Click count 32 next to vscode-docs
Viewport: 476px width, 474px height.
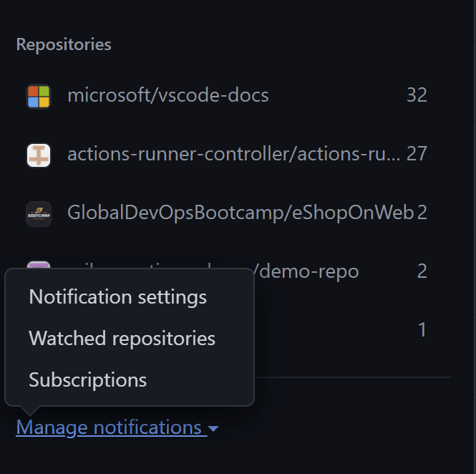point(417,95)
